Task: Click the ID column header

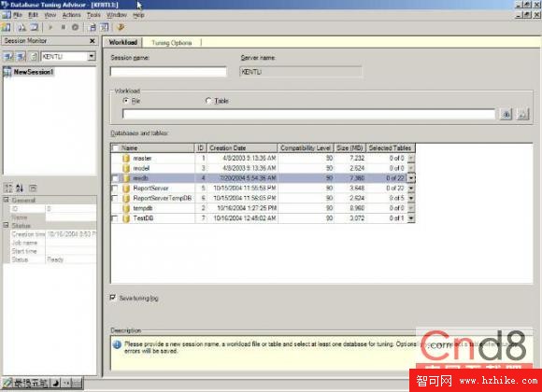Action: click(201, 148)
